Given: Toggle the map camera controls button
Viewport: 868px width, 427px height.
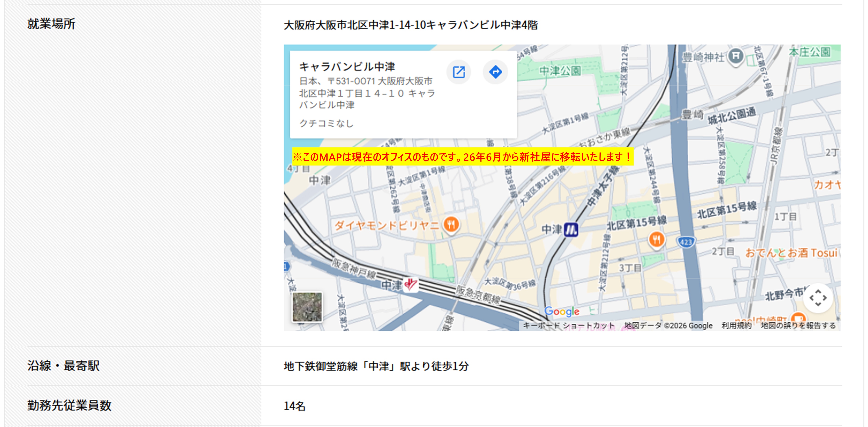Looking at the screenshot, I should click(818, 298).
